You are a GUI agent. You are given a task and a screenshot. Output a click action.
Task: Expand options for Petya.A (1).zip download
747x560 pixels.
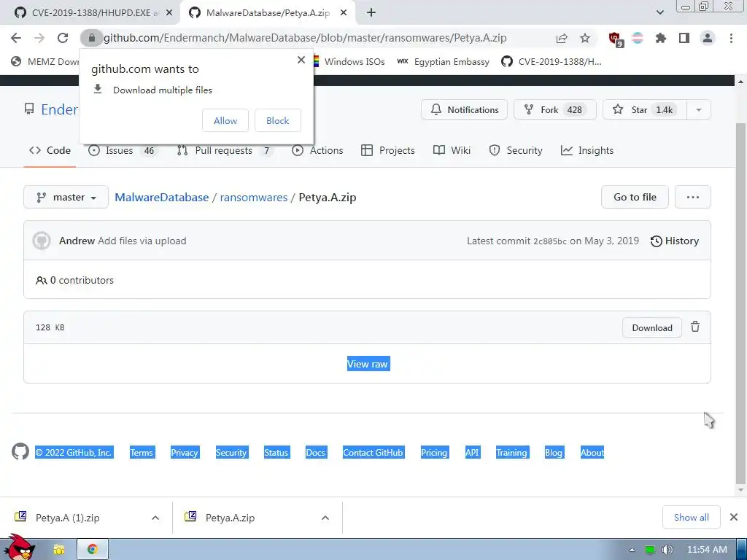(155, 518)
